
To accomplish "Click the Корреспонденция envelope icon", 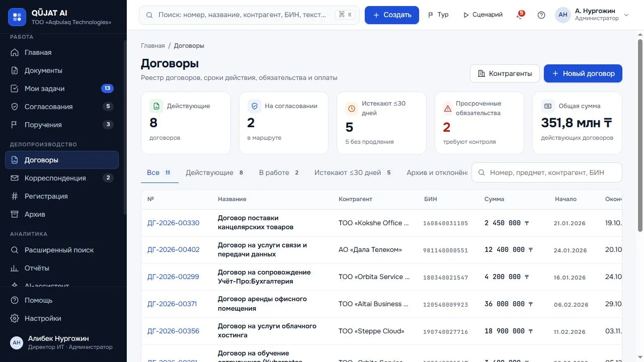I will pyautogui.click(x=15, y=178).
